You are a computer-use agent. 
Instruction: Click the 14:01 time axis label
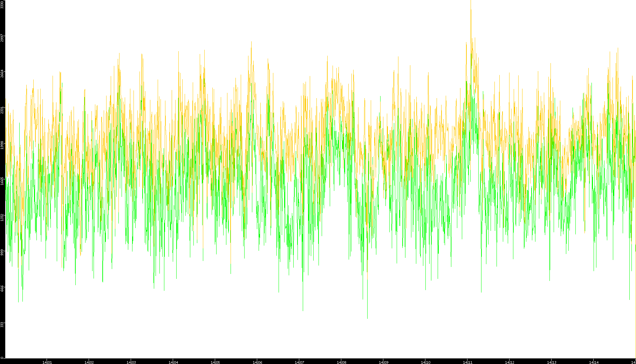47,362
